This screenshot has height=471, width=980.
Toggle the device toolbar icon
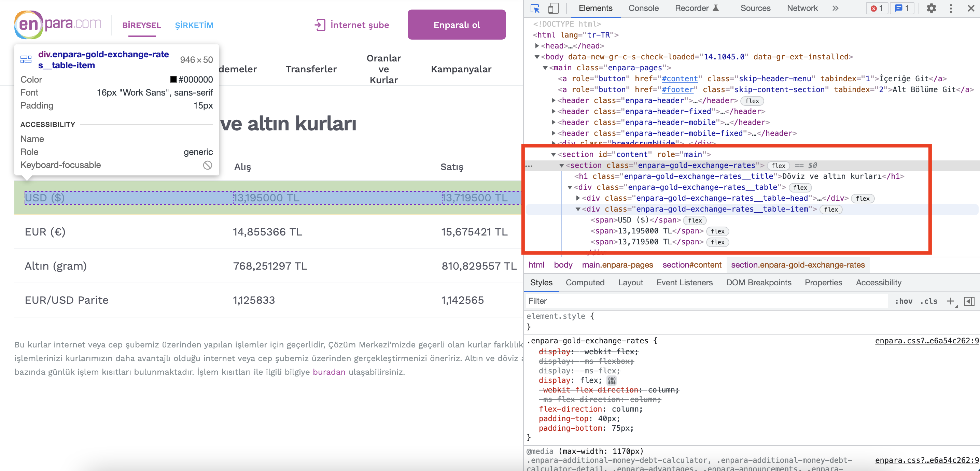pos(553,9)
